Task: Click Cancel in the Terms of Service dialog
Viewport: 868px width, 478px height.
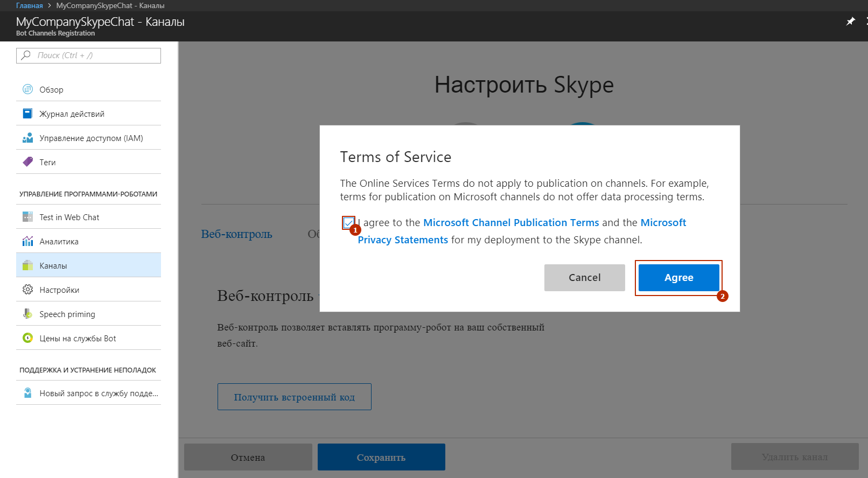Action: click(x=584, y=278)
